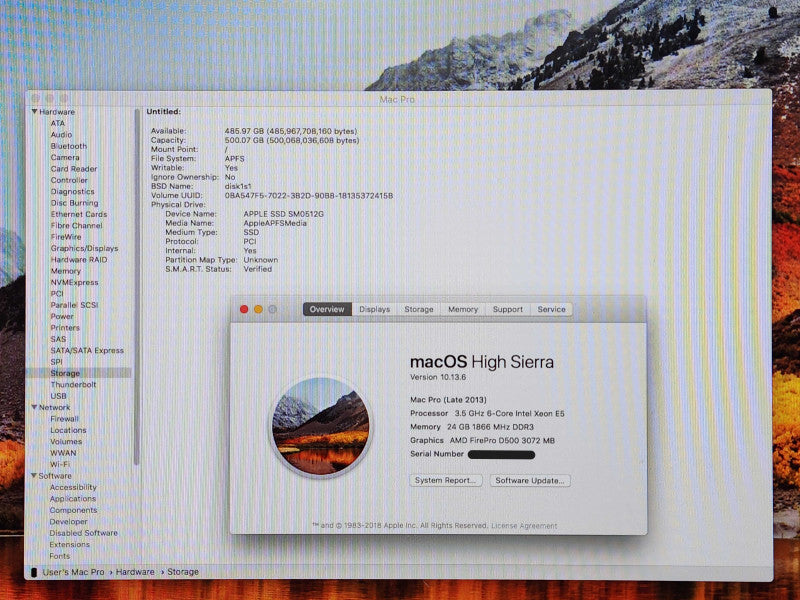Select the highlighted Storage sidebar item
The height and width of the screenshot is (600, 800).
[x=79, y=373]
